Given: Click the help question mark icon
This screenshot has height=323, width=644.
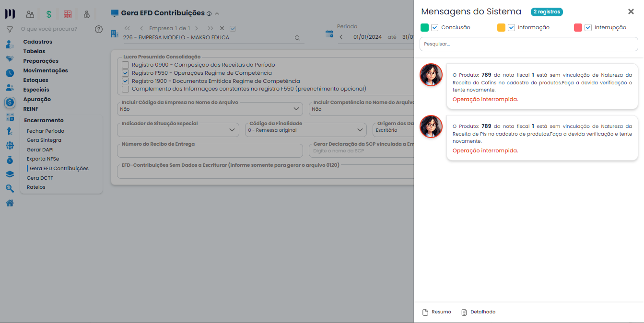Looking at the screenshot, I should (99, 29).
